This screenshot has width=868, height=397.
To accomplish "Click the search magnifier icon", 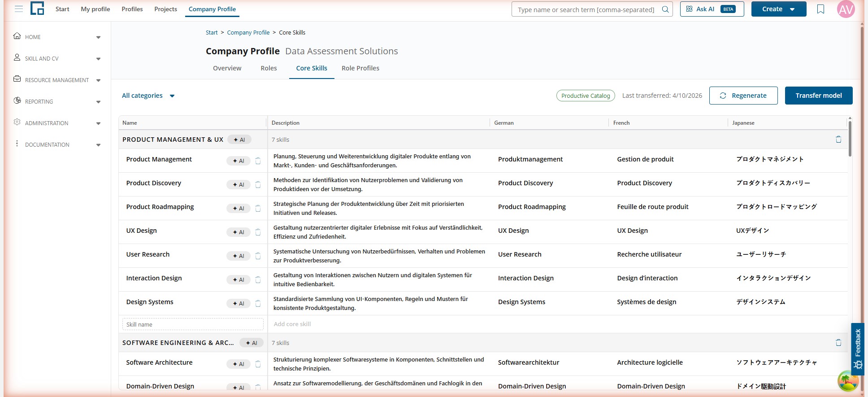I will (x=665, y=9).
